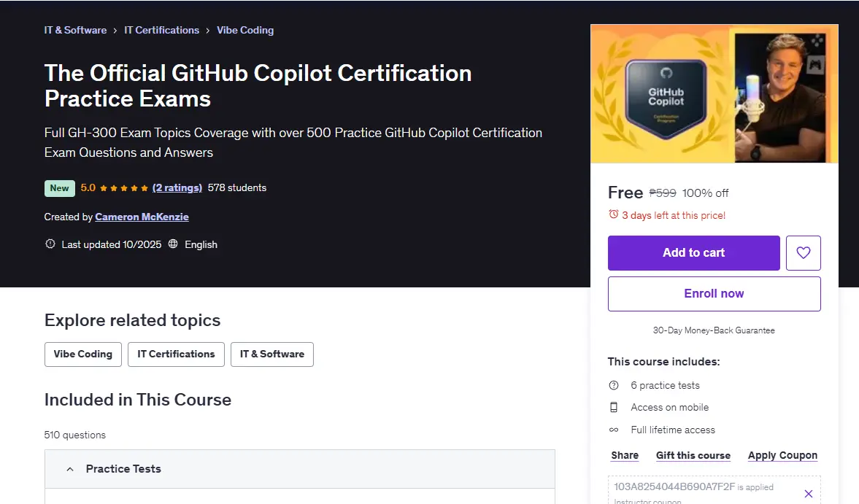Click the 578 students text
859x504 pixels.
[x=237, y=187]
